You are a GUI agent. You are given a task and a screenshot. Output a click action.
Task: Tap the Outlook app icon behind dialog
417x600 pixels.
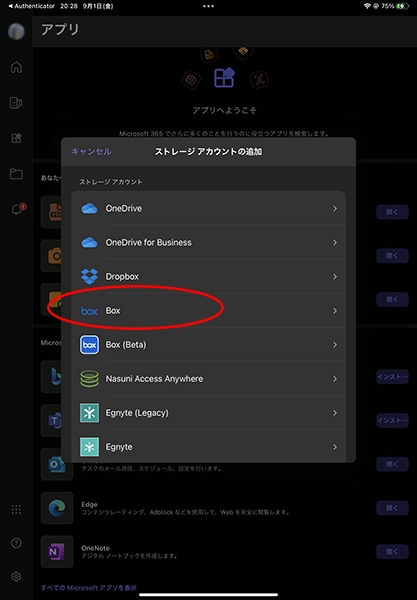(x=57, y=465)
